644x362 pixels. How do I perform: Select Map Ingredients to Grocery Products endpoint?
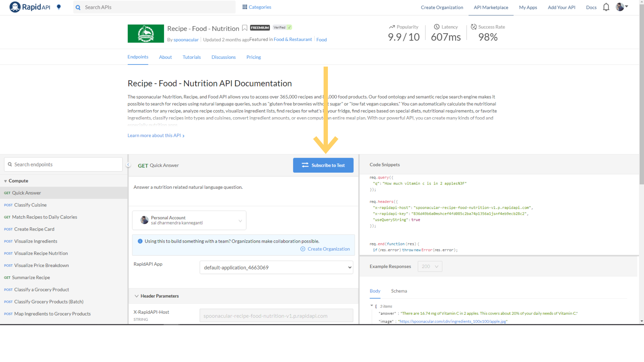(x=64, y=314)
